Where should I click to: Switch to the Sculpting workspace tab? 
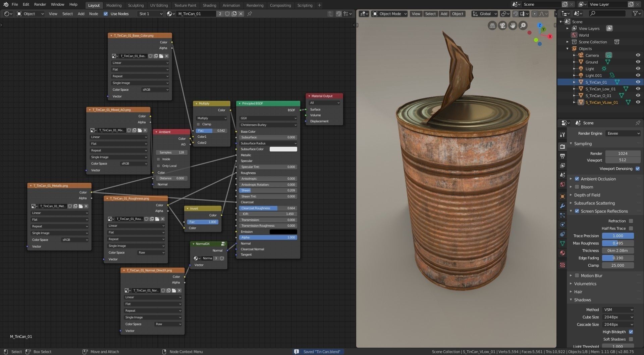pyautogui.click(x=136, y=5)
